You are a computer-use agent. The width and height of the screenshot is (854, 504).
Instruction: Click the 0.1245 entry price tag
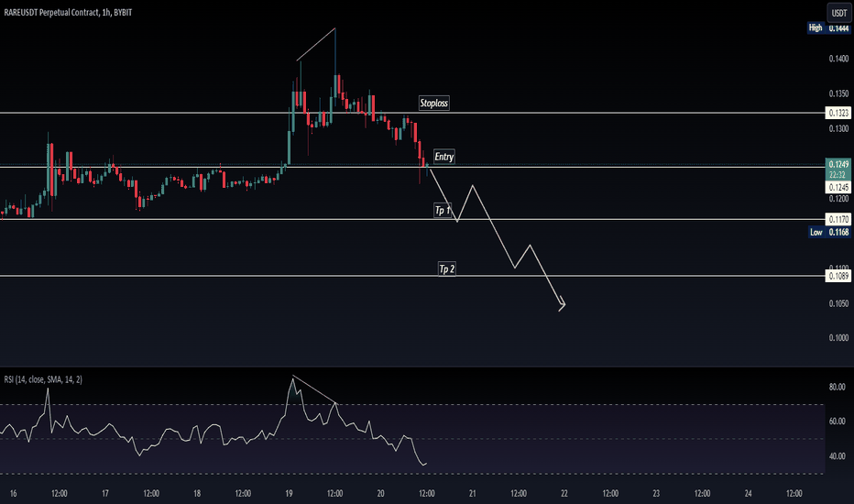(x=838, y=188)
